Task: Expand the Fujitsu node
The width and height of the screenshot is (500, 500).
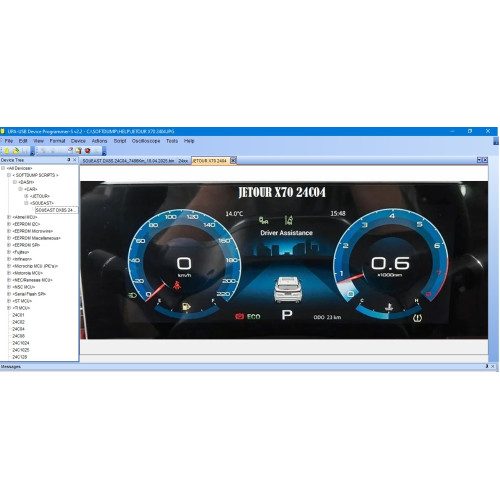Action: coord(9,252)
